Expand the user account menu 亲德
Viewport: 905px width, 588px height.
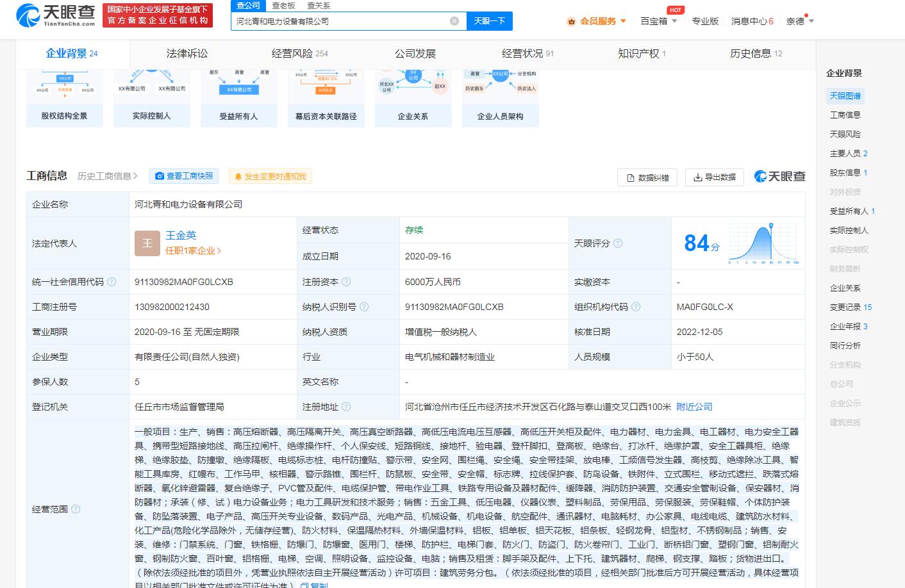click(800, 21)
